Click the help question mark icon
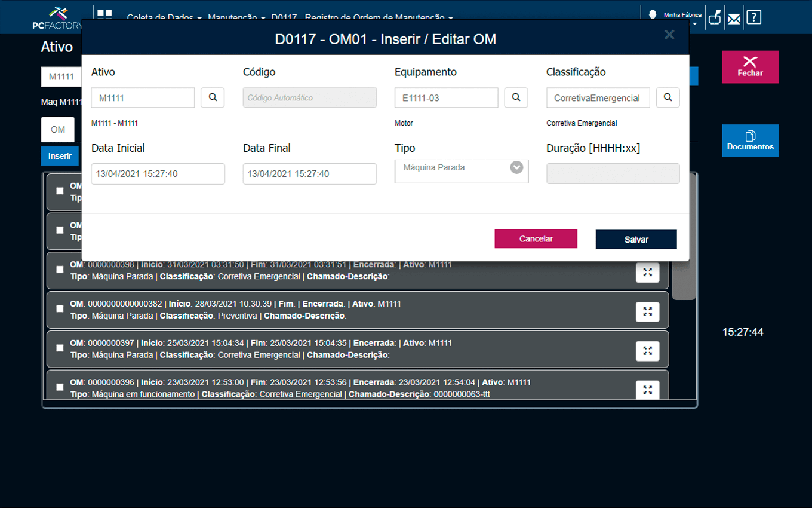The height and width of the screenshot is (508, 812). (754, 17)
